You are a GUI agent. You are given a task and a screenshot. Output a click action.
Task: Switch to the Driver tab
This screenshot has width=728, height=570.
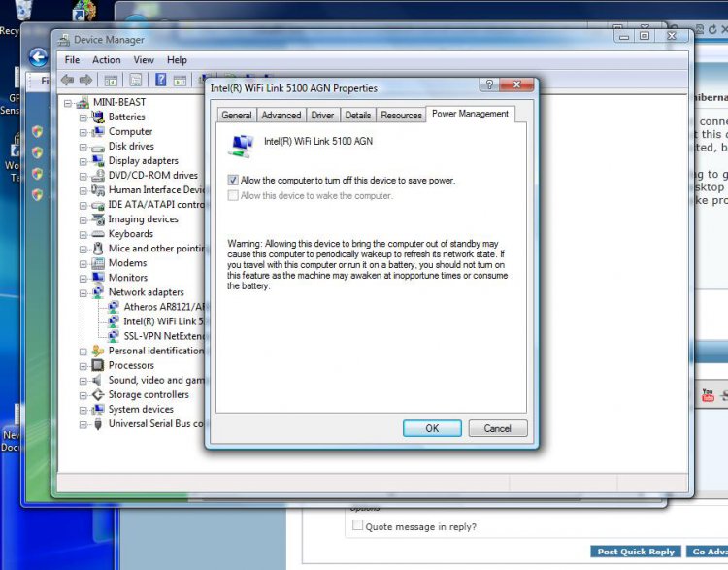pyautogui.click(x=322, y=116)
